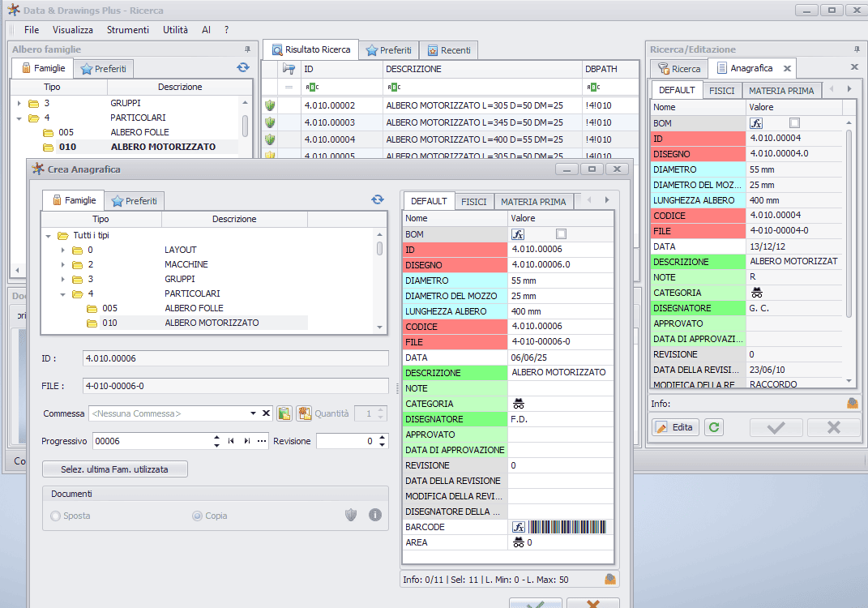Pin the Ricerca/Editazione panel
The width and height of the screenshot is (868, 608).
(857, 49)
